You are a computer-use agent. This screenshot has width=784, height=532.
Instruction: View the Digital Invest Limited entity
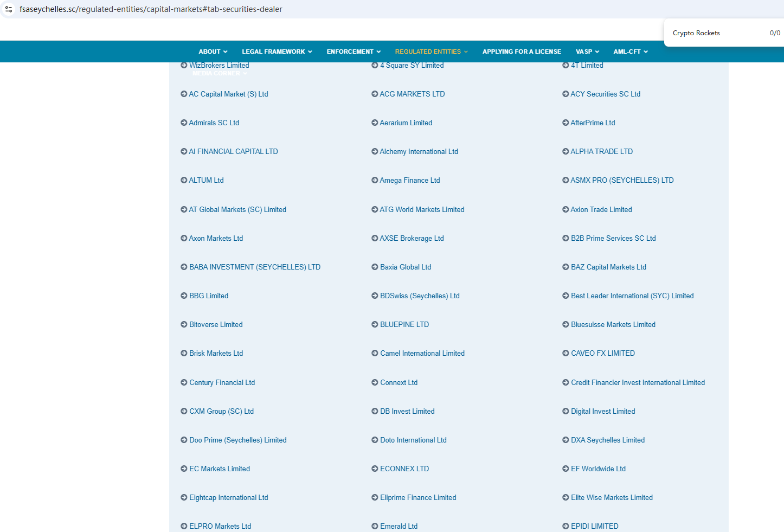pyautogui.click(x=603, y=411)
